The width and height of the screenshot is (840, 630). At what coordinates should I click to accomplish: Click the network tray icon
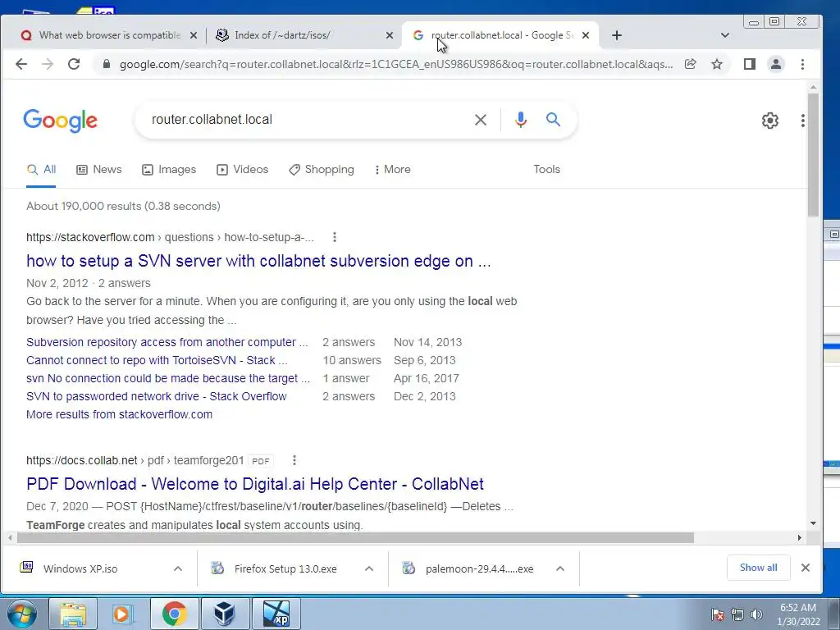click(x=737, y=614)
